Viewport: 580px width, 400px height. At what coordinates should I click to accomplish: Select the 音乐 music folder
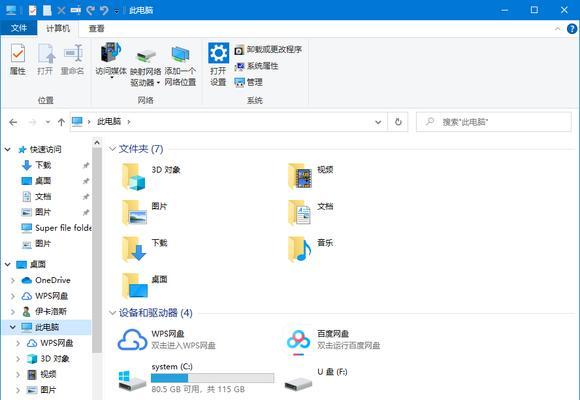[x=311, y=249]
